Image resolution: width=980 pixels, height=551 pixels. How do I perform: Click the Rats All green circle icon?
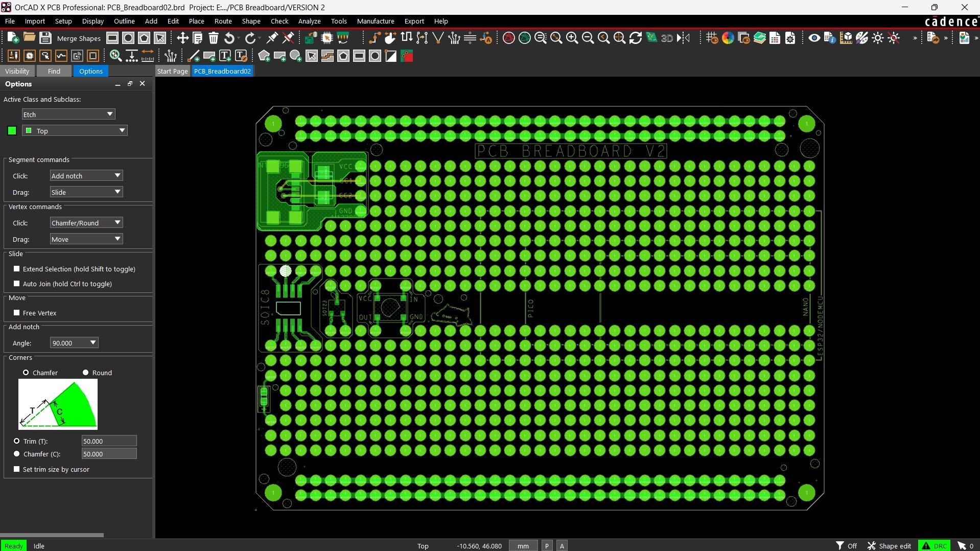point(525,38)
